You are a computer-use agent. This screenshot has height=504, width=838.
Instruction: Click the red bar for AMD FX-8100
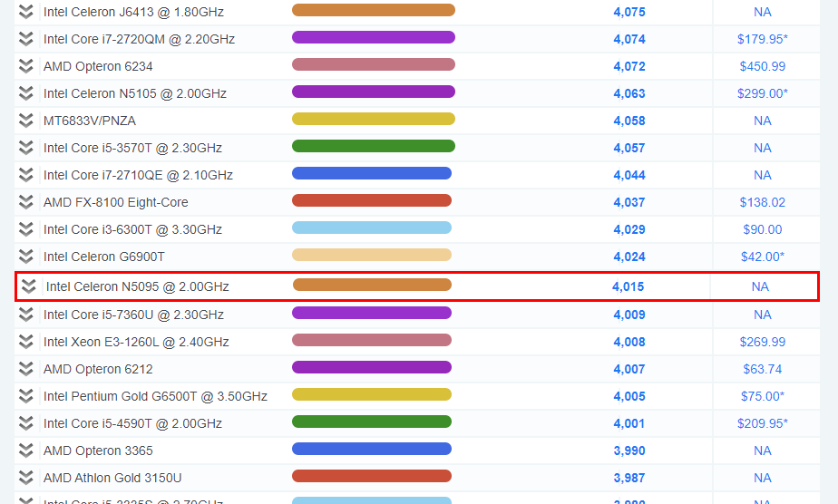pyautogui.click(x=372, y=200)
